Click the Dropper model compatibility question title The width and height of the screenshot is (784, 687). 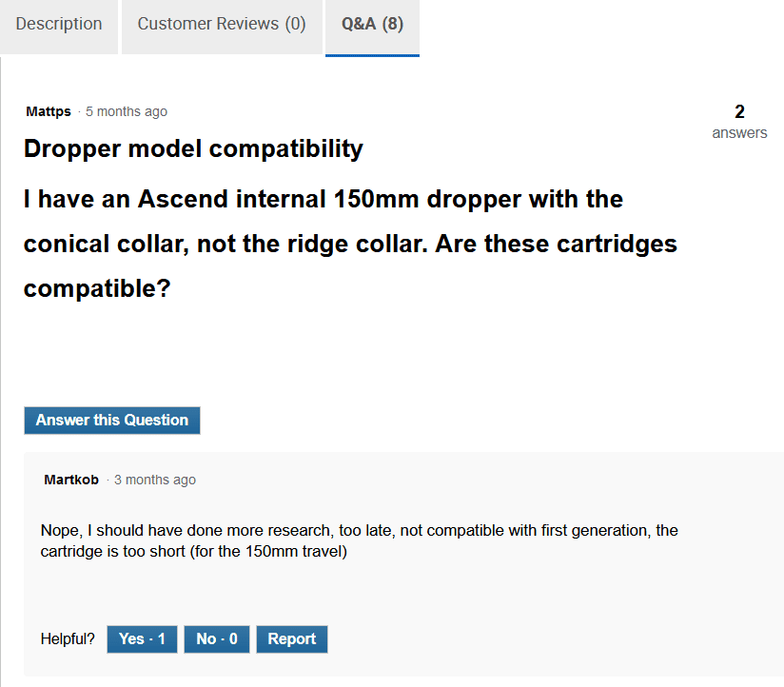tap(193, 149)
